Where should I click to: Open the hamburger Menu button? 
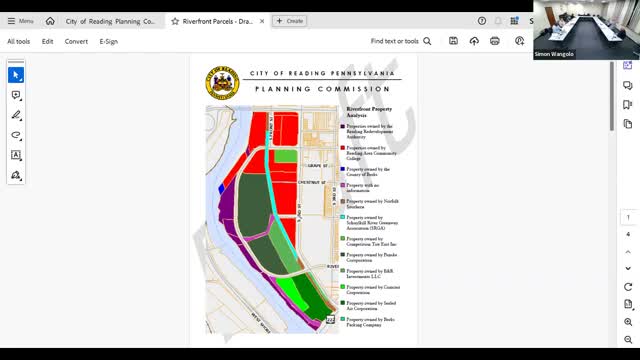coord(20,21)
